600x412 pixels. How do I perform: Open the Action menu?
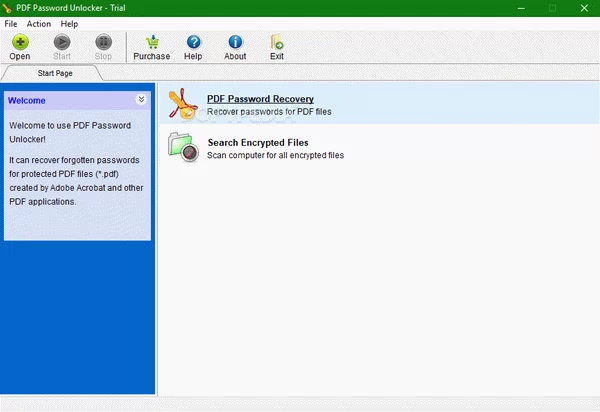click(x=39, y=24)
